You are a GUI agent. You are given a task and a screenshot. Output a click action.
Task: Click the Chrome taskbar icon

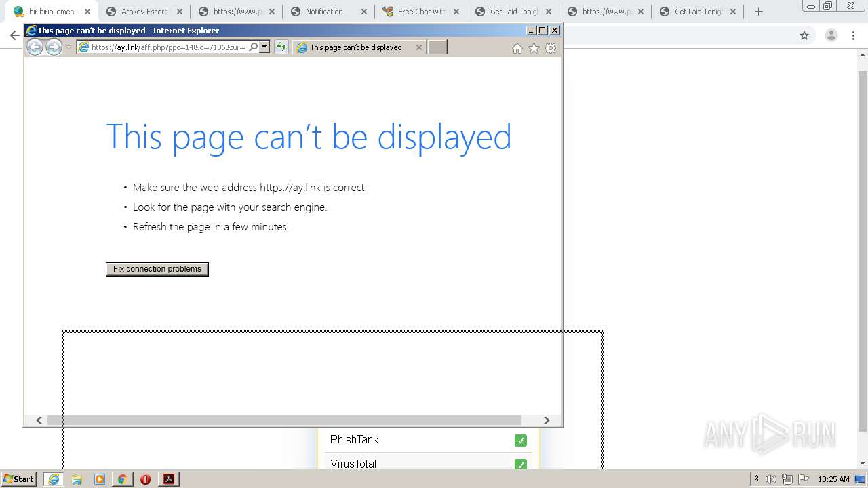(122, 479)
